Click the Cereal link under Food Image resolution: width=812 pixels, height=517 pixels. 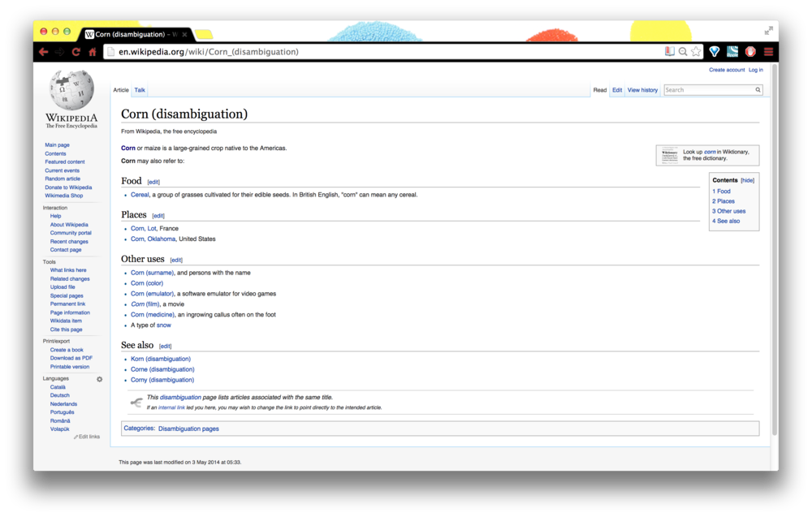pyautogui.click(x=140, y=195)
